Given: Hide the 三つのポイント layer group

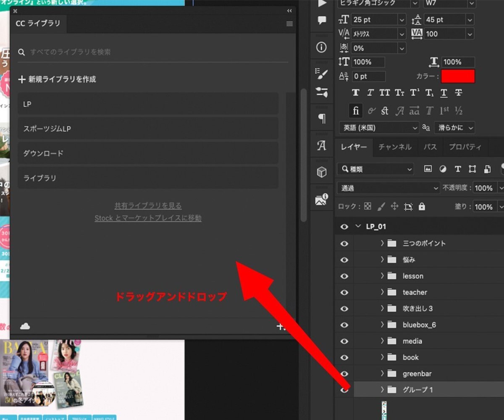Looking at the screenshot, I should [x=344, y=243].
